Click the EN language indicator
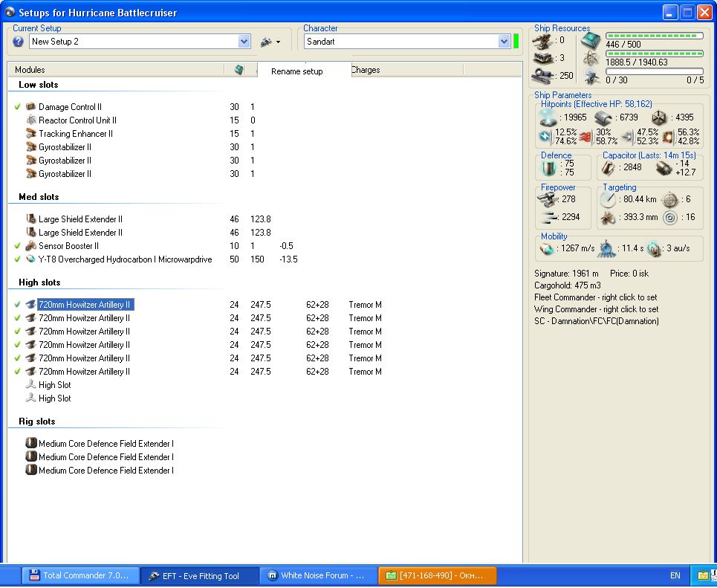Screen dimensions: 717x588 click(x=675, y=575)
